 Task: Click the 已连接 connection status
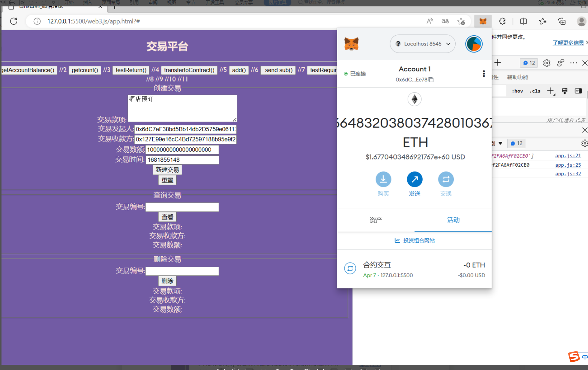point(355,74)
